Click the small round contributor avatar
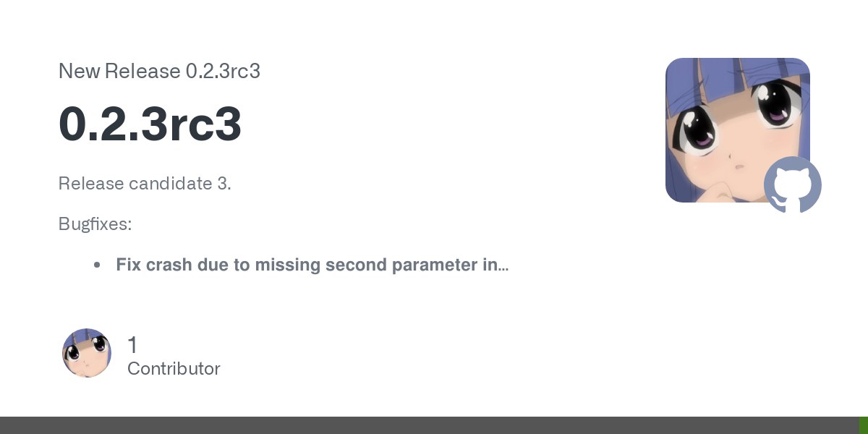The width and height of the screenshot is (868, 434). point(87,353)
